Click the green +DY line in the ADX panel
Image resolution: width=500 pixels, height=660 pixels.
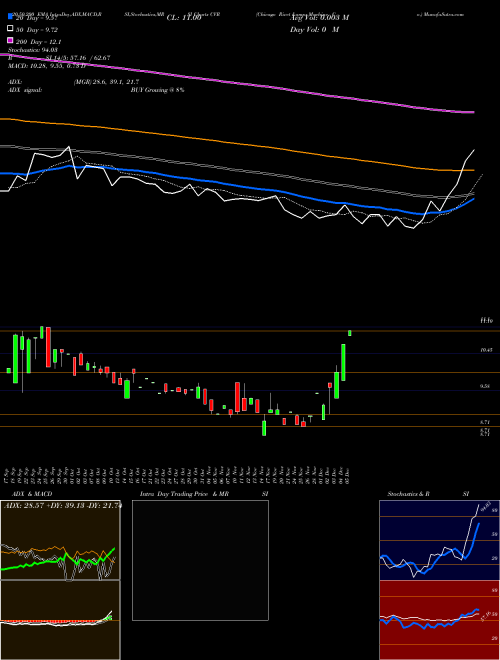(x=59, y=561)
